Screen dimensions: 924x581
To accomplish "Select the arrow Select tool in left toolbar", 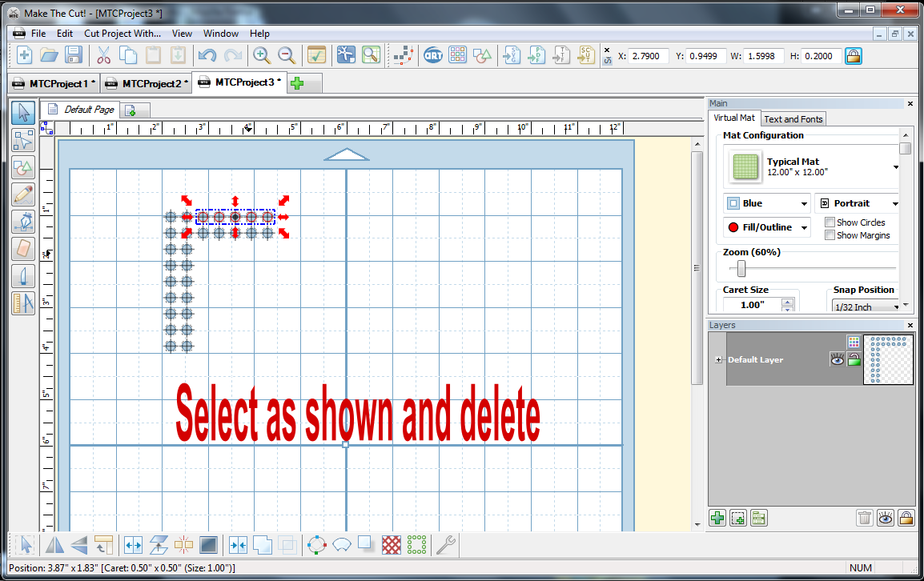I will point(23,113).
